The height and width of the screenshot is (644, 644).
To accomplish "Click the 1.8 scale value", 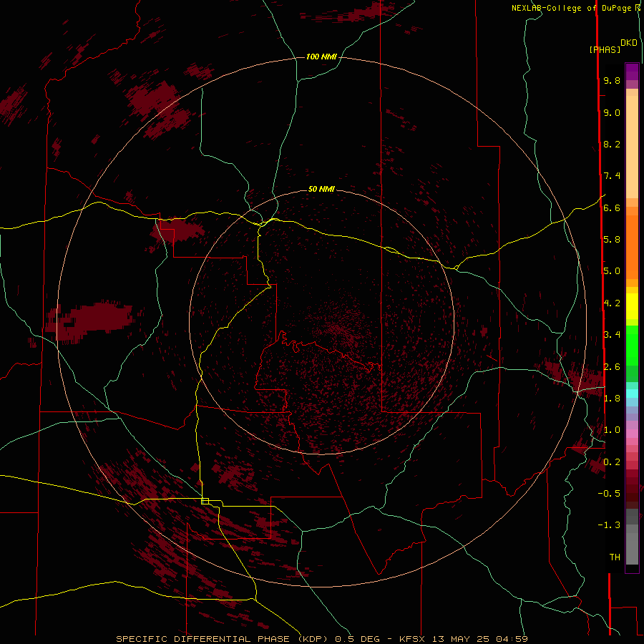I will (x=612, y=399).
